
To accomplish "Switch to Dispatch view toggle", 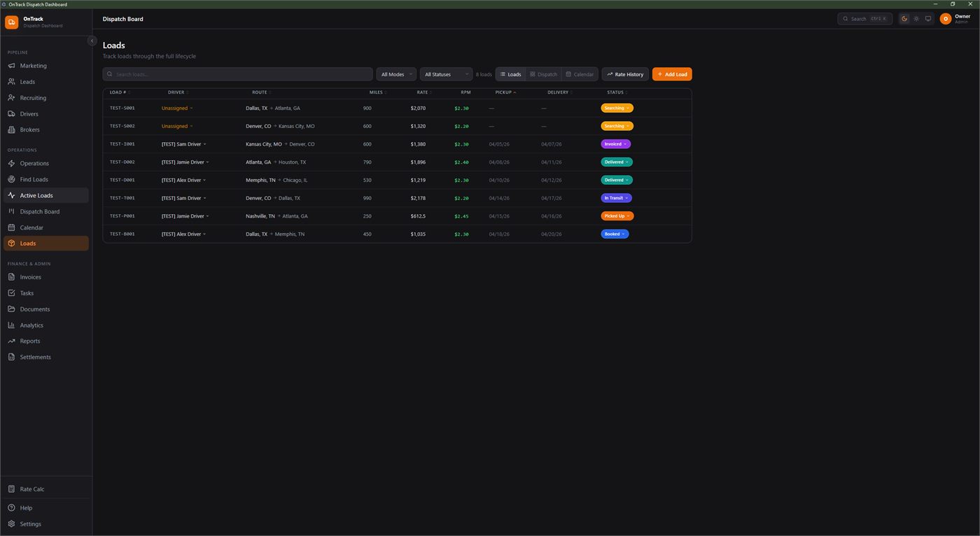I will click(543, 74).
